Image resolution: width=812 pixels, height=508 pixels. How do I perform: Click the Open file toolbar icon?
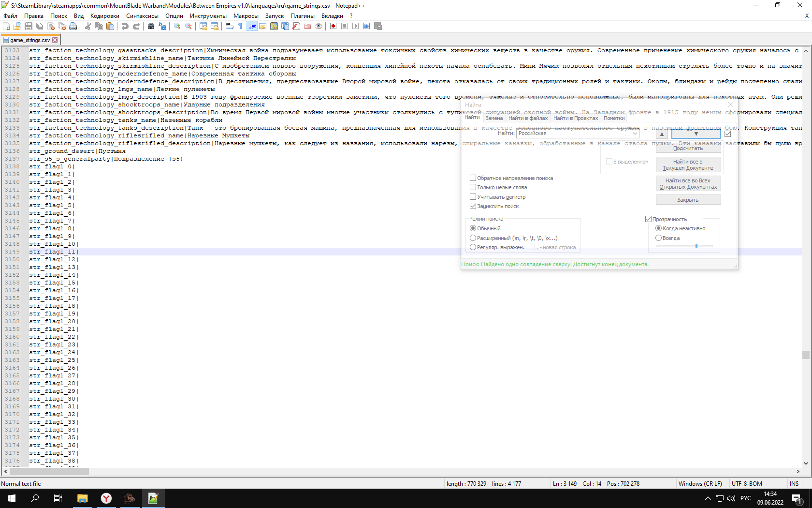tap(17, 26)
